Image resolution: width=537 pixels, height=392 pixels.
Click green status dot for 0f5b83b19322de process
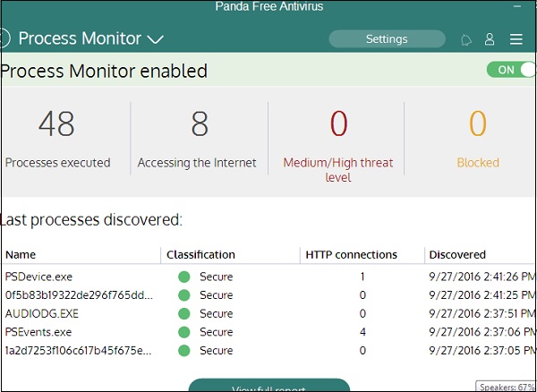(x=184, y=295)
